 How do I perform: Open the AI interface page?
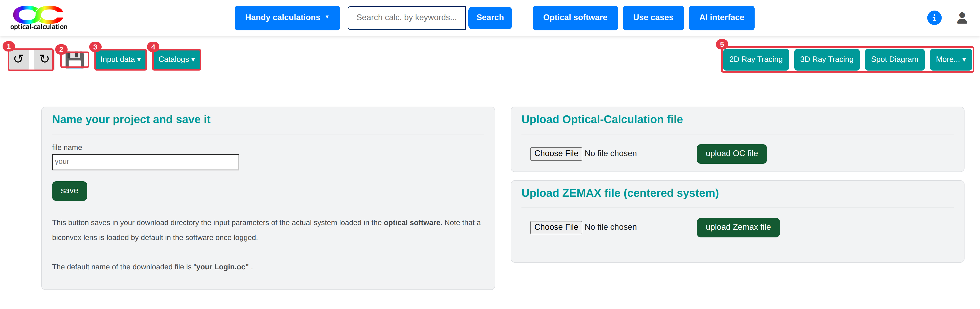click(x=721, y=18)
